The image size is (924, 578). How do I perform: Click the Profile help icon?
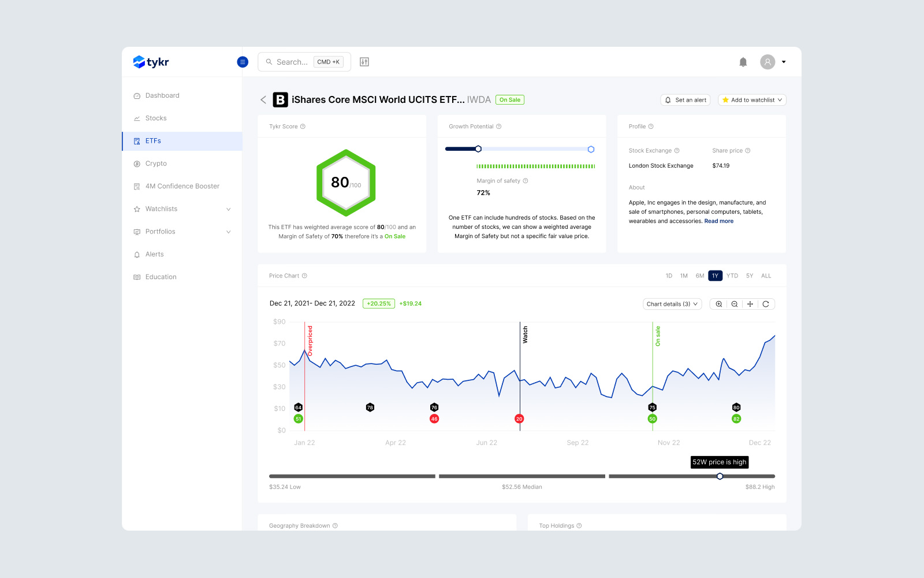[x=651, y=127]
